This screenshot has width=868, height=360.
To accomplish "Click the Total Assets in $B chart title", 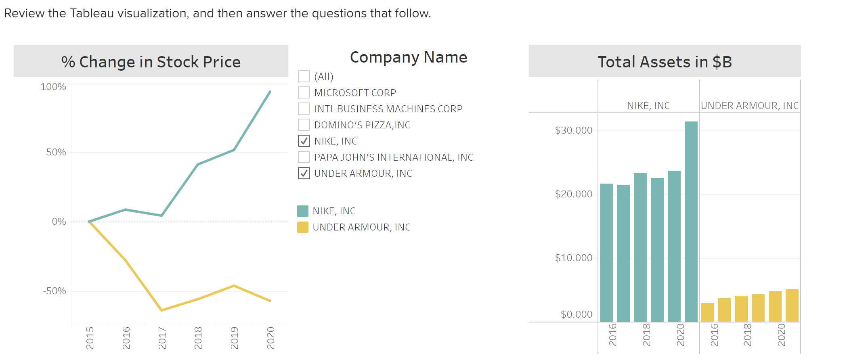I will tap(665, 62).
